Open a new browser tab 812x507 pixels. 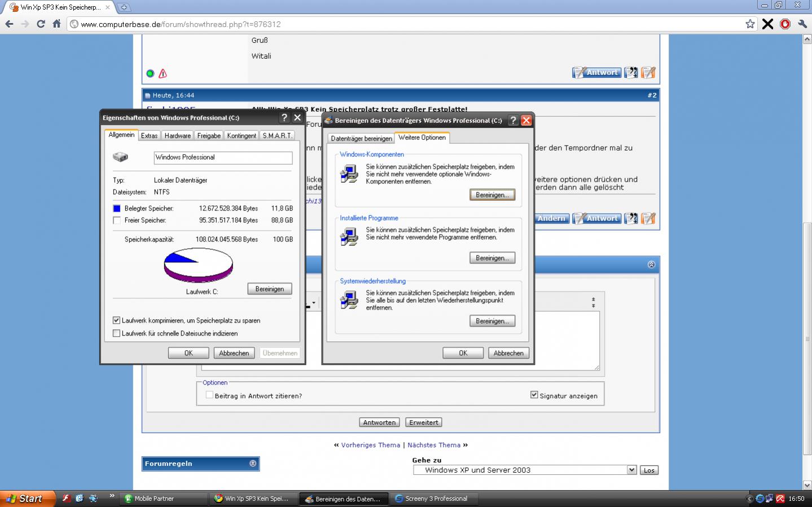(x=124, y=7)
